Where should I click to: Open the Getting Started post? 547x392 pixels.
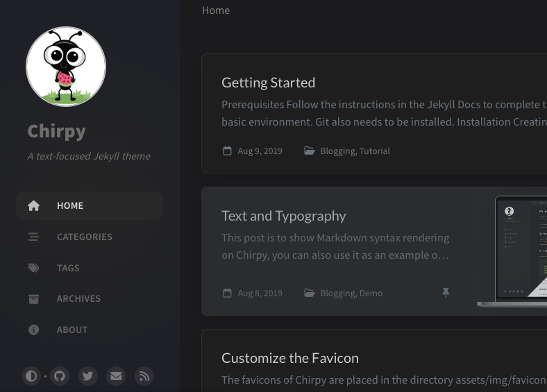pos(268,83)
